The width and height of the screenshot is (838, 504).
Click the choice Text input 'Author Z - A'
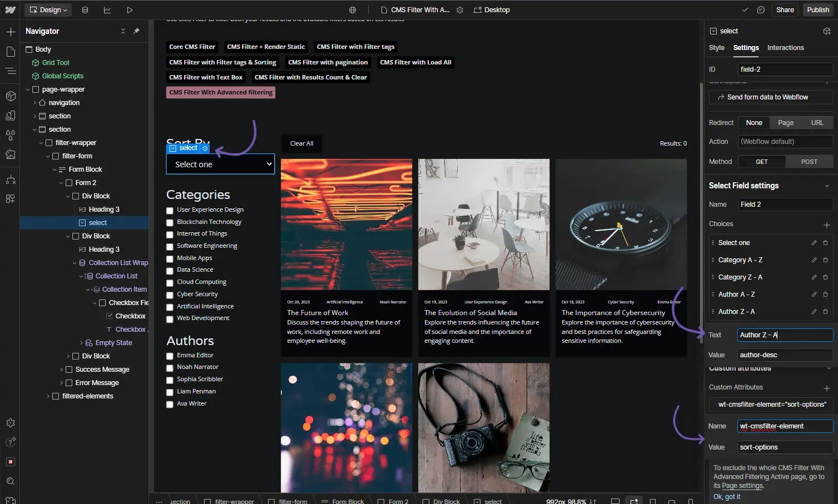[x=785, y=335]
